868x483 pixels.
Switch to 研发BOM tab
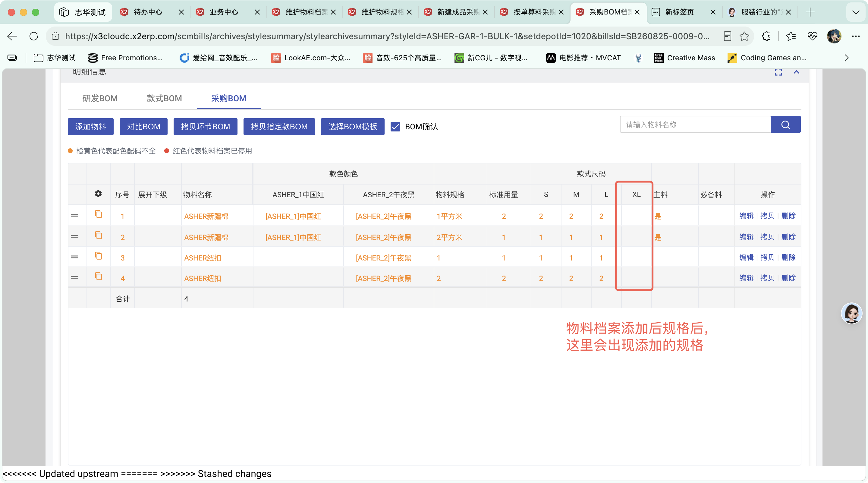click(x=100, y=98)
